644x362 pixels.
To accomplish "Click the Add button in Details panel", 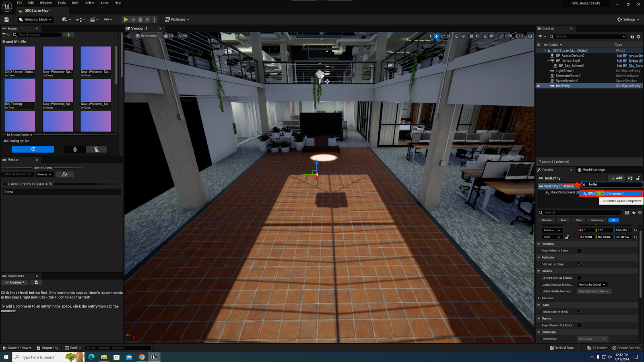I will point(616,178).
